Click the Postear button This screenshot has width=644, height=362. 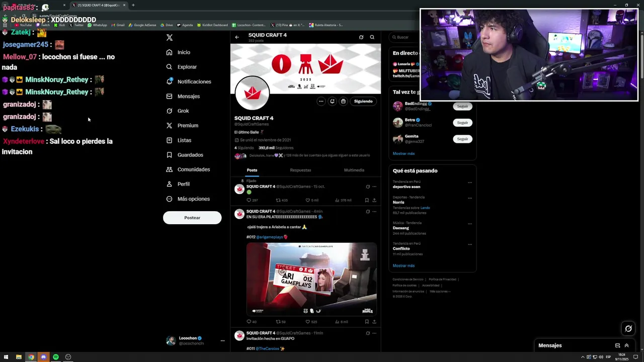[x=192, y=218]
